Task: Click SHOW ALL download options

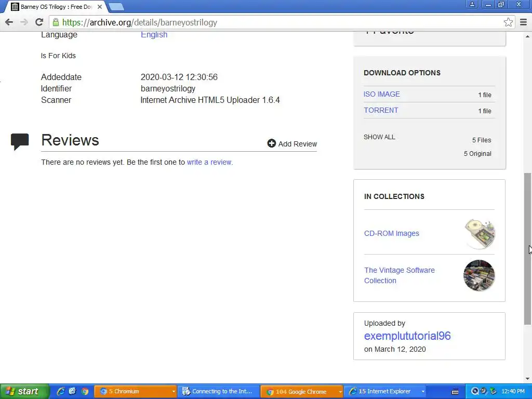Action: coord(379,137)
